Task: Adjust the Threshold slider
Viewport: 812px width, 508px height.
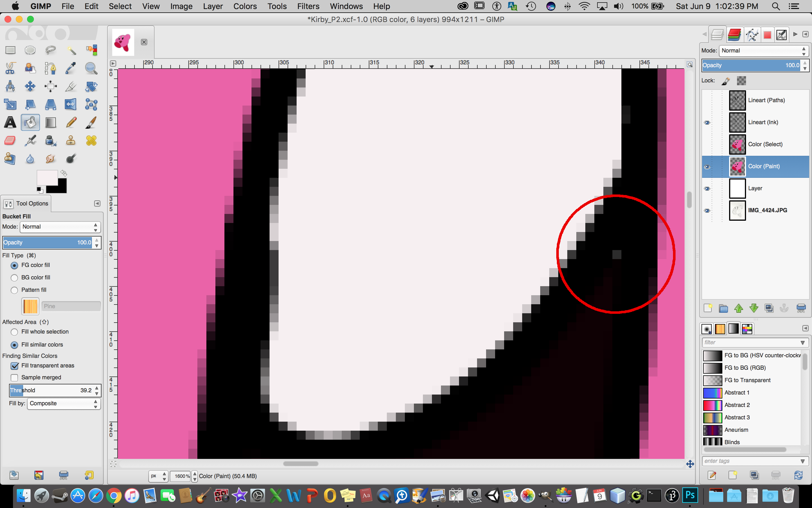Action: click(51, 390)
